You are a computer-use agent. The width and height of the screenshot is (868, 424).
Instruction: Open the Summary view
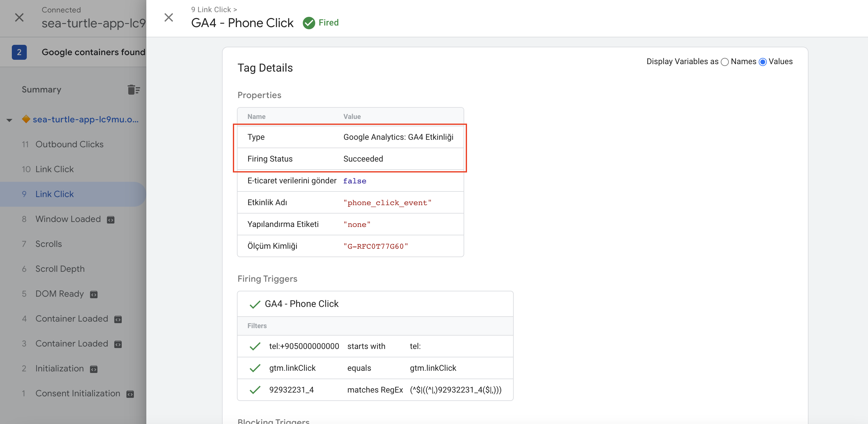click(41, 90)
